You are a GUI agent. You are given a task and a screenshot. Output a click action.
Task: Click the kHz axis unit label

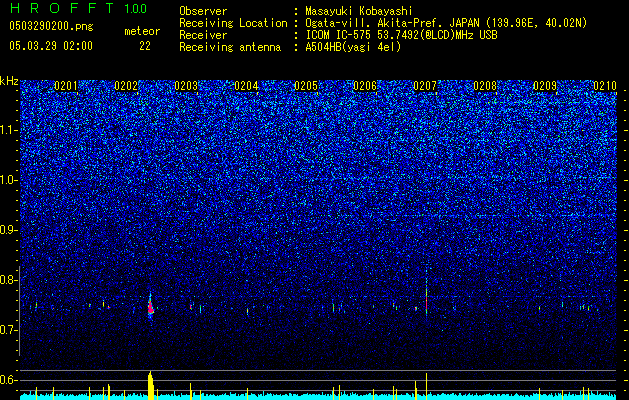coord(9,81)
